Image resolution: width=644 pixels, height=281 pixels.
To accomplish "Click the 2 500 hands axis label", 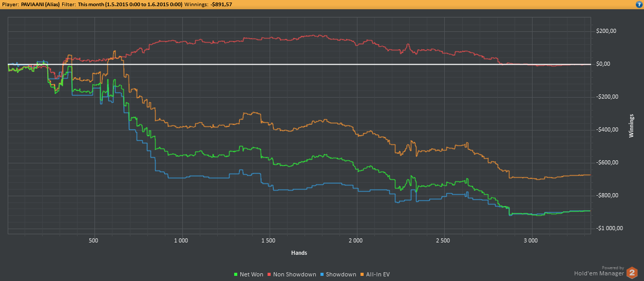I will pos(443,240).
